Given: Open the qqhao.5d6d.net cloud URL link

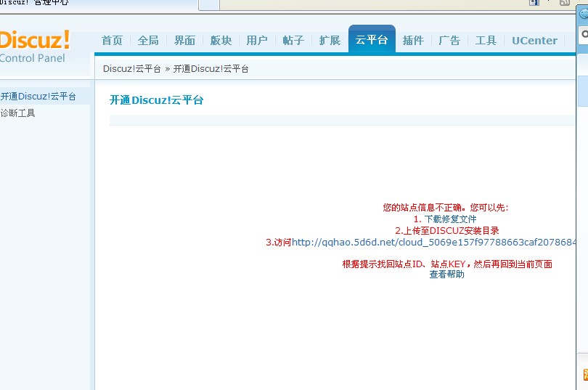Looking at the screenshot, I should pos(434,243).
